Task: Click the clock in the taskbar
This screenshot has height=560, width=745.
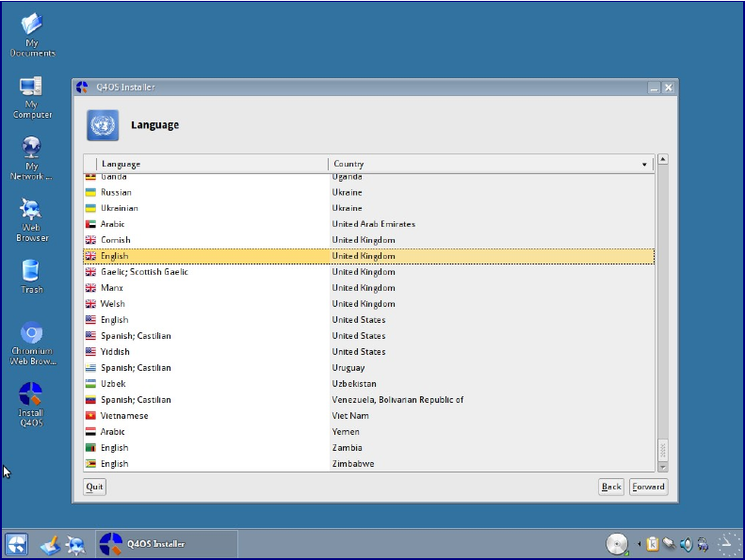Action: pos(728,544)
